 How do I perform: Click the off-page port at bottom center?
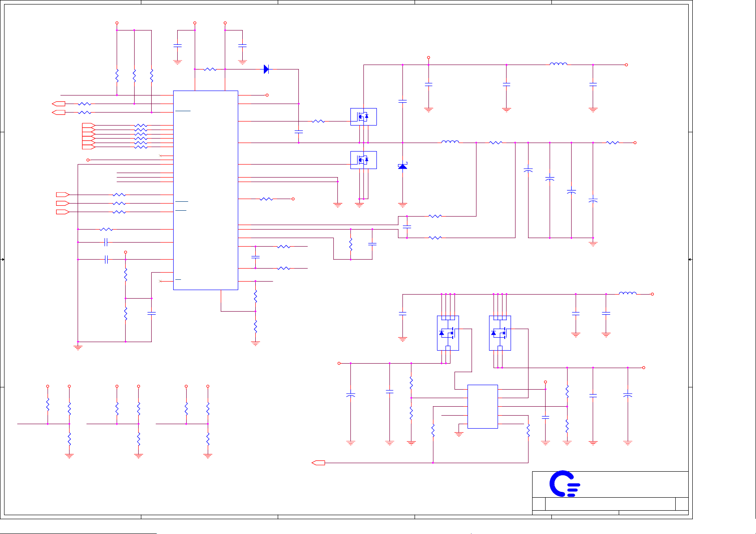pyautogui.click(x=318, y=463)
